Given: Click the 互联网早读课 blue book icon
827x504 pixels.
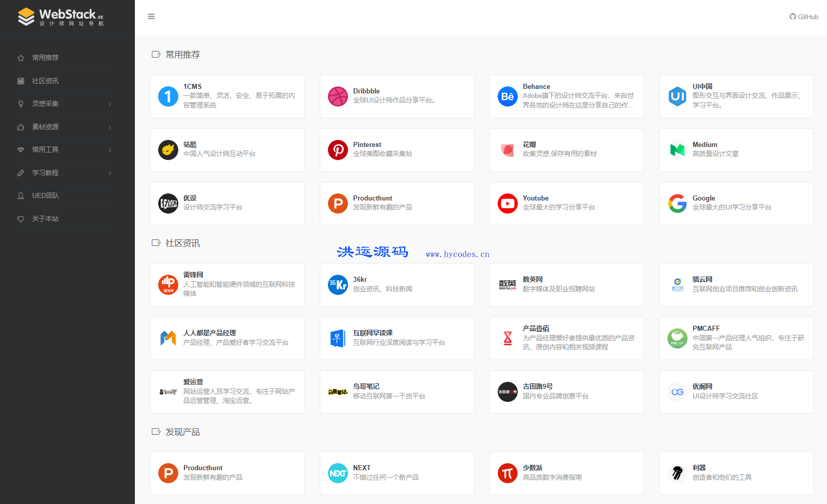Looking at the screenshot, I should point(338,338).
